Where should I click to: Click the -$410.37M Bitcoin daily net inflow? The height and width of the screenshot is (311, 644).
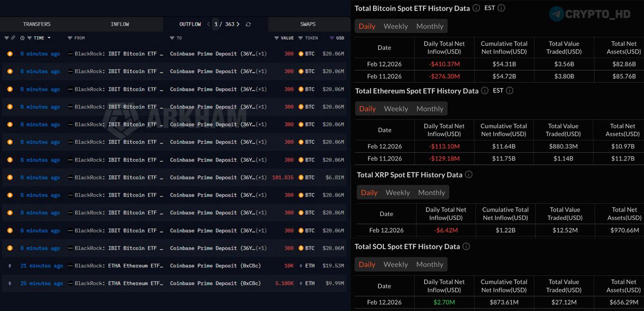(444, 64)
